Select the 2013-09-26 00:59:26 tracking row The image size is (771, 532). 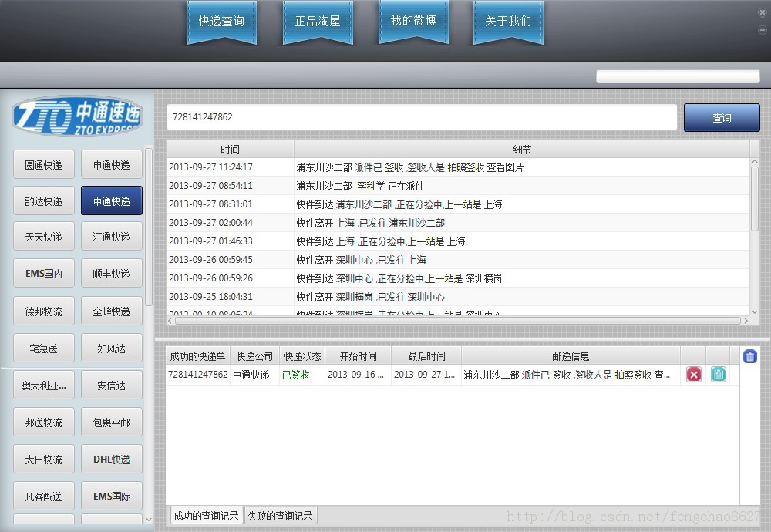pyautogui.click(x=458, y=278)
